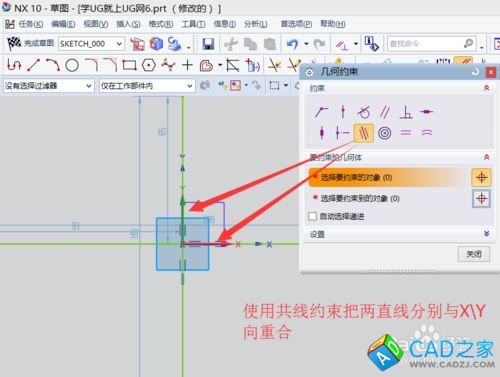Open the 插入(S) menu
Screen dimensions: 500x377
pos(128,24)
